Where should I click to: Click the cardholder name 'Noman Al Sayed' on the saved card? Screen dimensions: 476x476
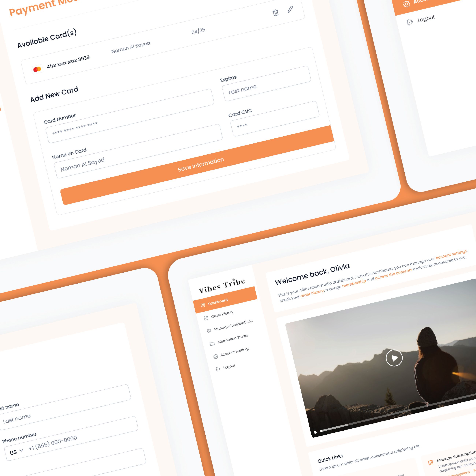(131, 47)
